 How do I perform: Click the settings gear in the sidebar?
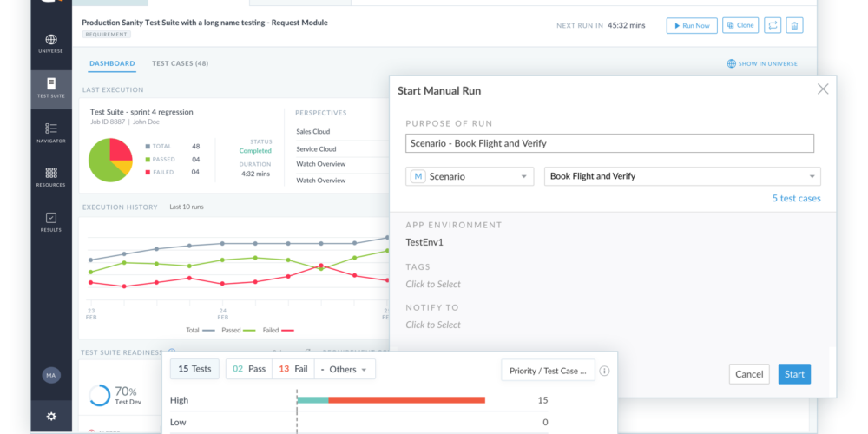(x=51, y=417)
